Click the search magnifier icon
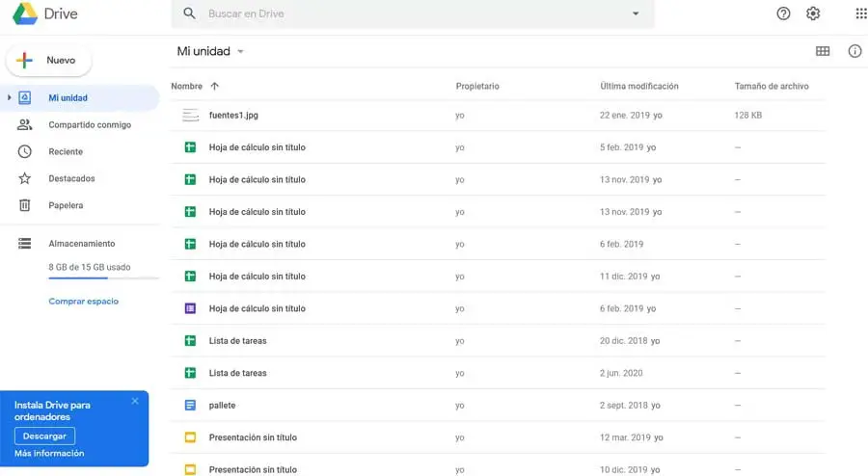Image resolution: width=868 pixels, height=476 pixels. pyautogui.click(x=189, y=13)
